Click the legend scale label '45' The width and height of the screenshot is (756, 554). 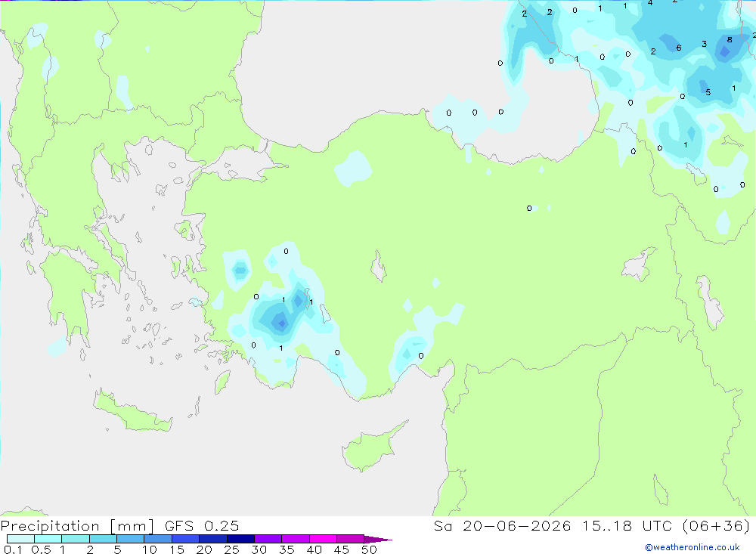(x=342, y=549)
